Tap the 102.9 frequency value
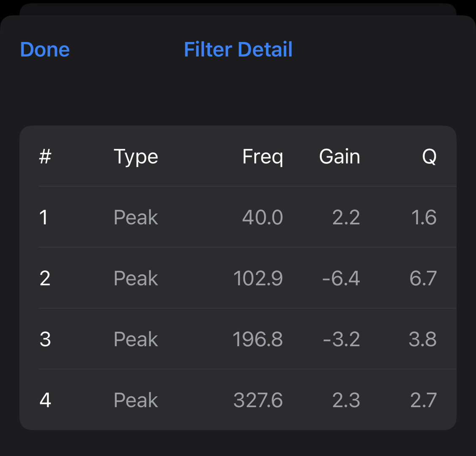Image resolution: width=476 pixels, height=456 pixels. (258, 278)
